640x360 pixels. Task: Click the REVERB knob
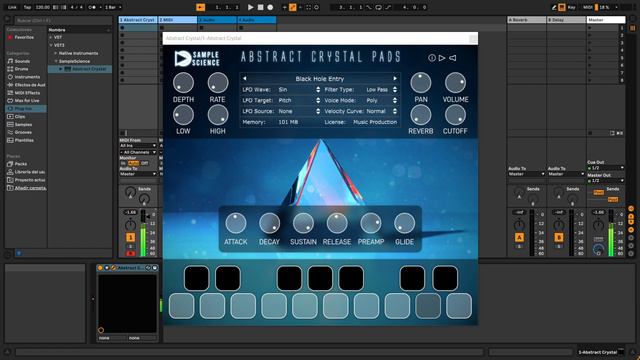click(420, 115)
